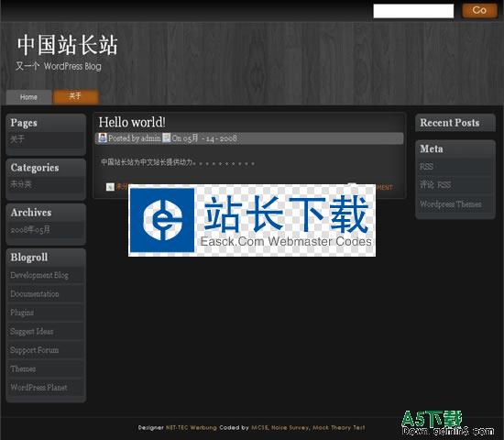Open 关于 under Pages sidebar
The width and height of the screenshot is (504, 440).
17,139
